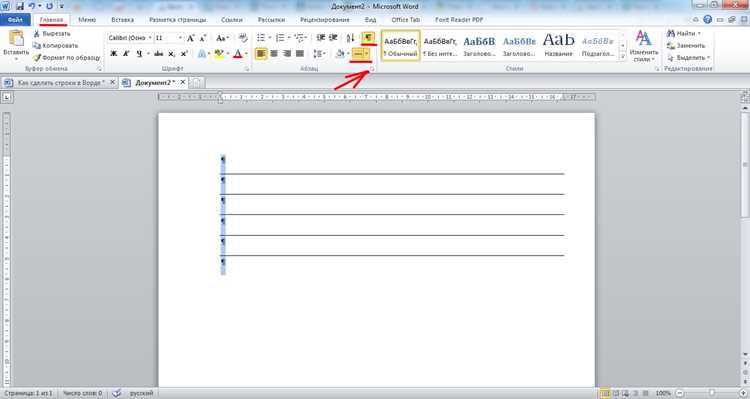Click the Redo icon in the title bar
Viewport: 750px width, 399px height.
click(49, 6)
